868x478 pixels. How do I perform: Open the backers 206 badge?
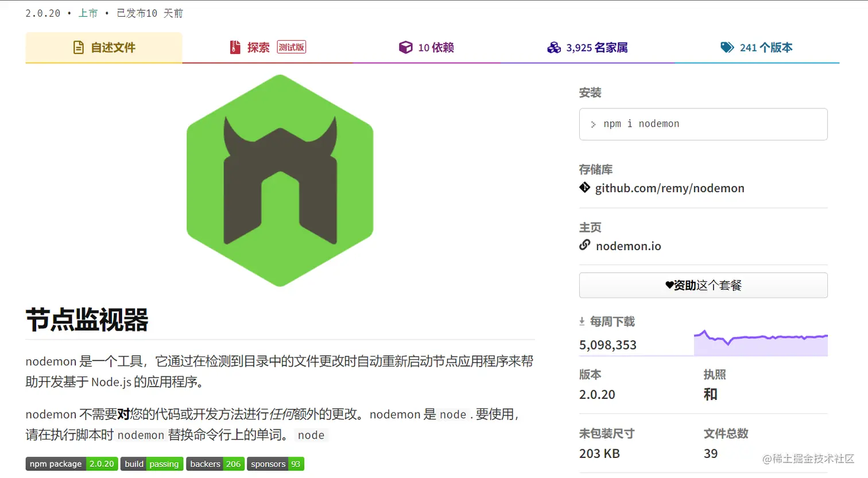pyautogui.click(x=215, y=464)
